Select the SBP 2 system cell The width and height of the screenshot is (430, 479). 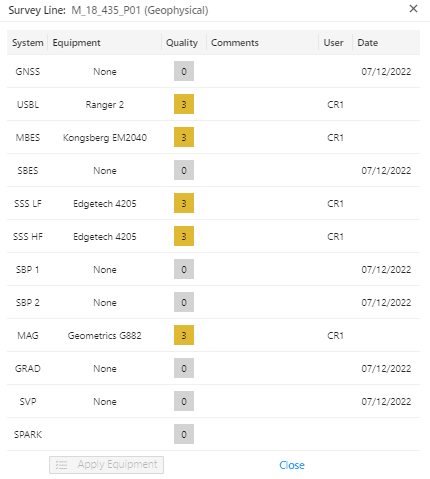click(x=28, y=302)
